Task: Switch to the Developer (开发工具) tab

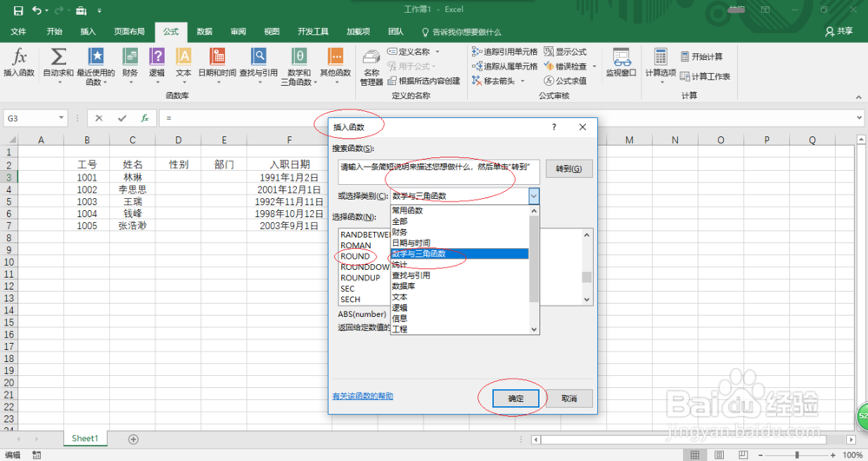Action: pos(312,31)
